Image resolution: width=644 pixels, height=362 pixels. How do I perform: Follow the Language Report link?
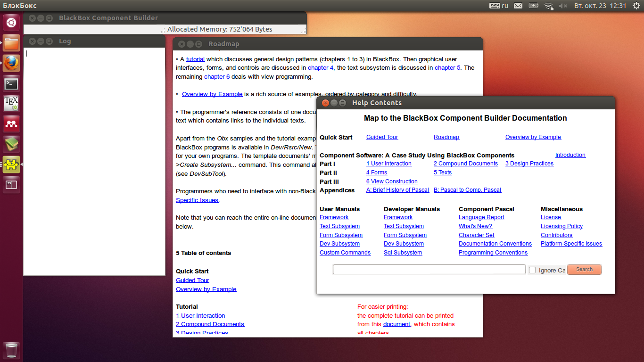click(481, 217)
